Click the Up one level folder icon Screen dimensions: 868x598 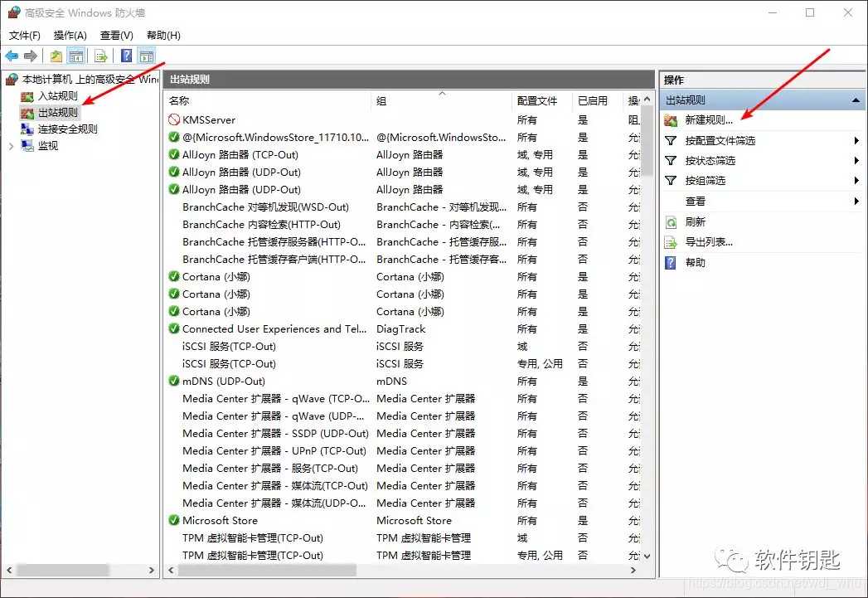coord(56,56)
